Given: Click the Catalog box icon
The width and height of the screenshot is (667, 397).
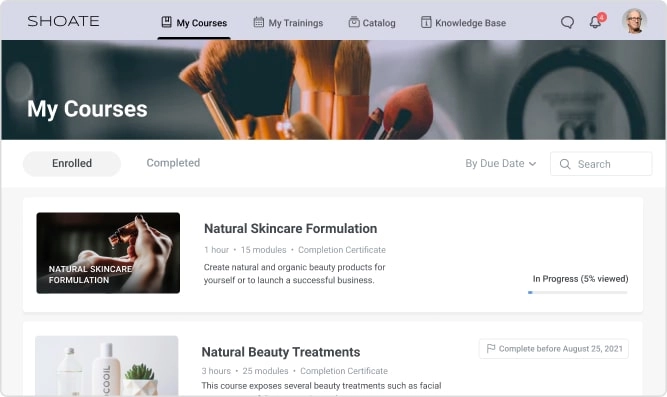Looking at the screenshot, I should [x=354, y=22].
